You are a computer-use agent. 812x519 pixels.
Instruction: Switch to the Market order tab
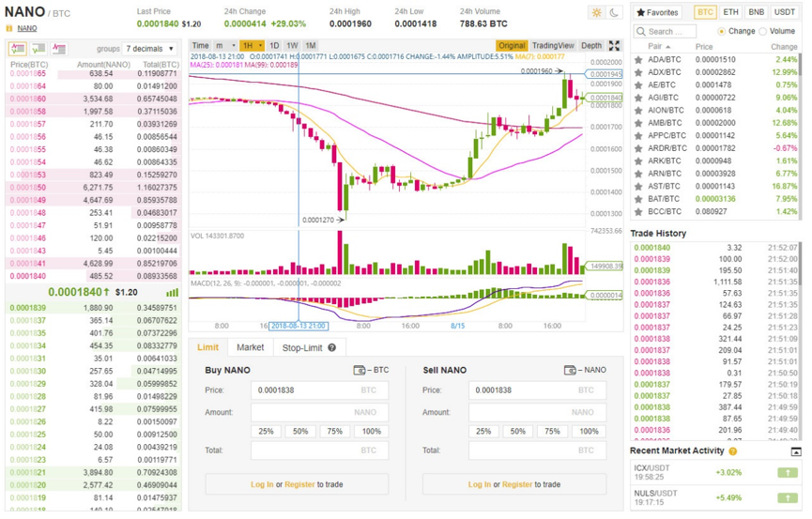(250, 347)
